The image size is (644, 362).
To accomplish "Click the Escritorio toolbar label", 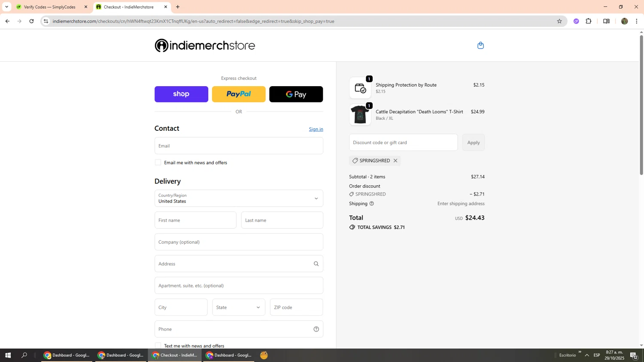I will pos(568,355).
